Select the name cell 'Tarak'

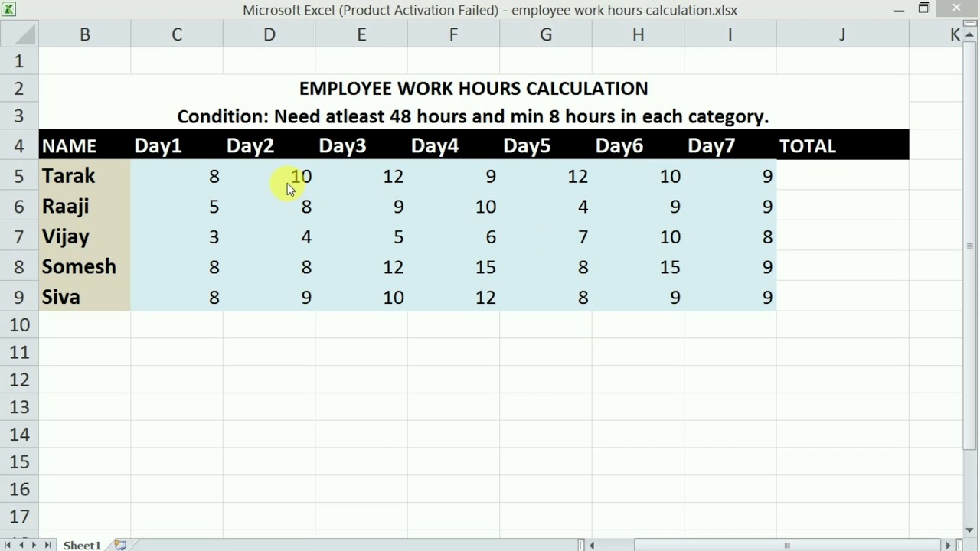[x=84, y=176]
